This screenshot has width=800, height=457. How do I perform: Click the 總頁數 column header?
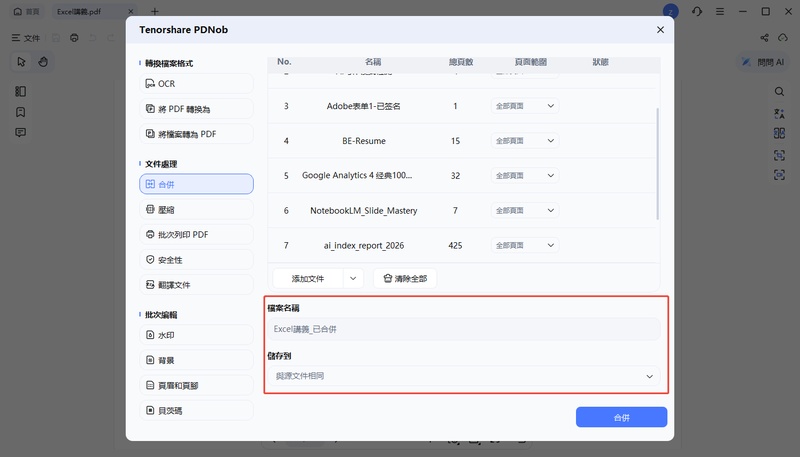pyautogui.click(x=461, y=62)
